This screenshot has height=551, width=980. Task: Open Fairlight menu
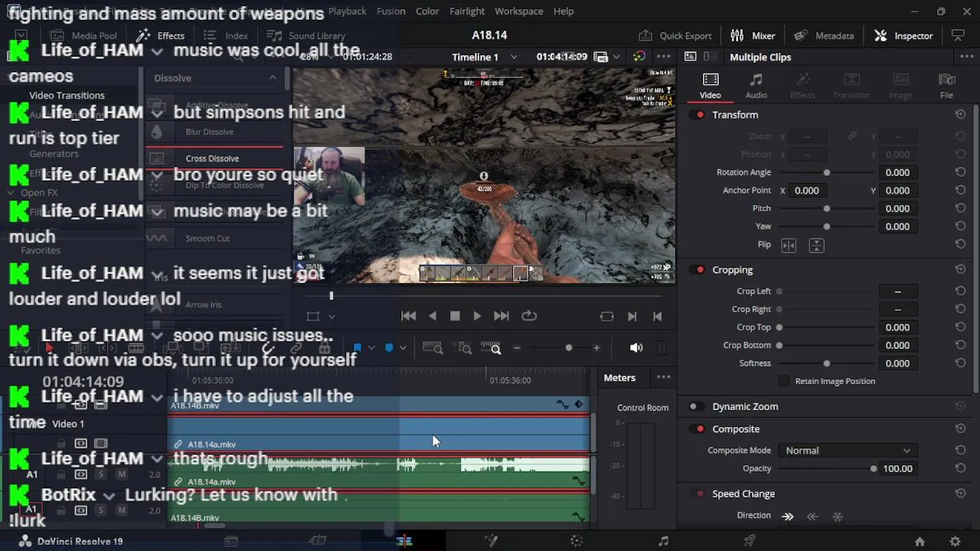point(467,11)
